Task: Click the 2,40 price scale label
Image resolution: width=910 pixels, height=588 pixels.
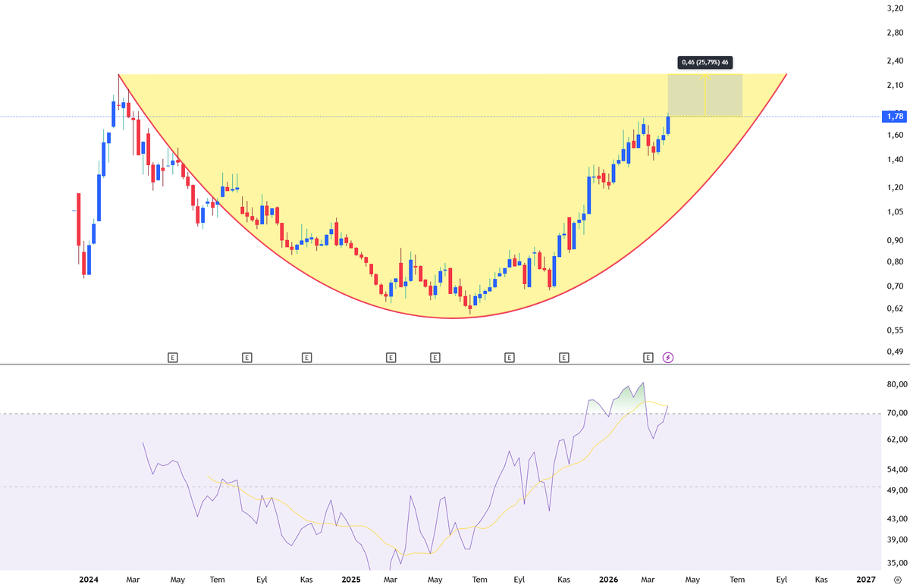Action: tap(895, 61)
